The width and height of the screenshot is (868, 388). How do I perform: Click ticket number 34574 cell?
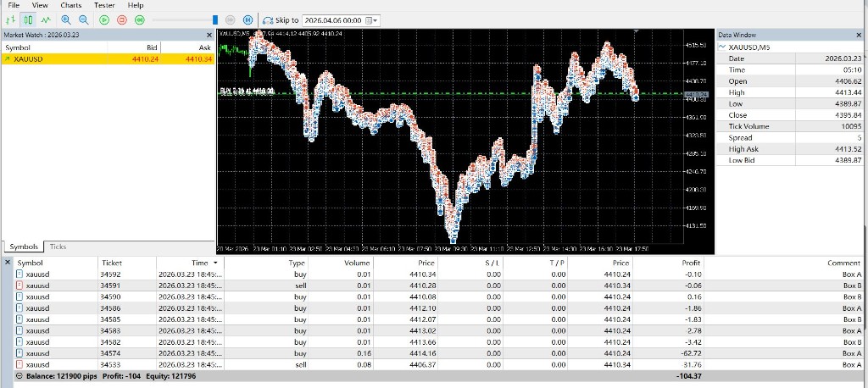pyautogui.click(x=110, y=353)
